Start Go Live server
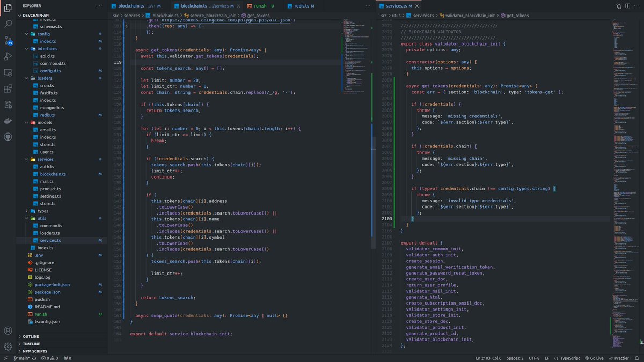This screenshot has height=362, width=644. (594, 358)
